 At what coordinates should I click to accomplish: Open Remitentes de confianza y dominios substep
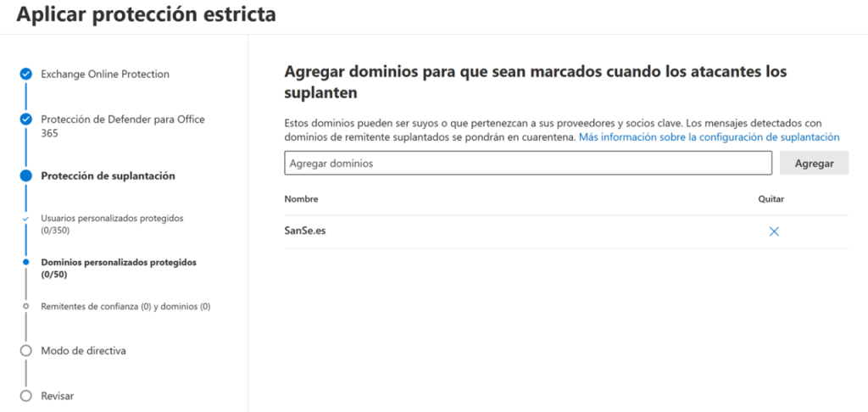point(125,307)
